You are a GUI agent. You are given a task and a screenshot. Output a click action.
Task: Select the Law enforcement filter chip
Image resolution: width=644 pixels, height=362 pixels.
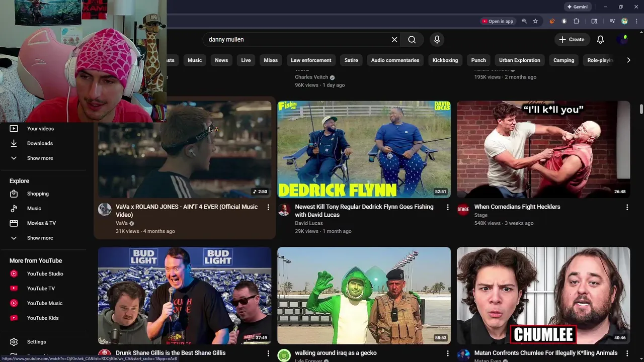311,60
